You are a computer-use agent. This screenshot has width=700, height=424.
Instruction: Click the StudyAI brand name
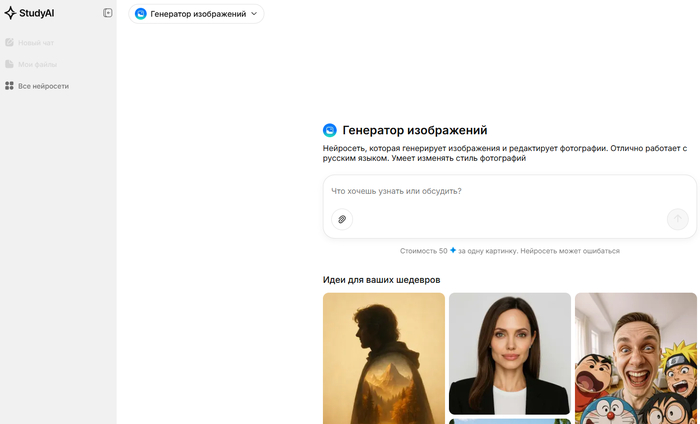37,13
